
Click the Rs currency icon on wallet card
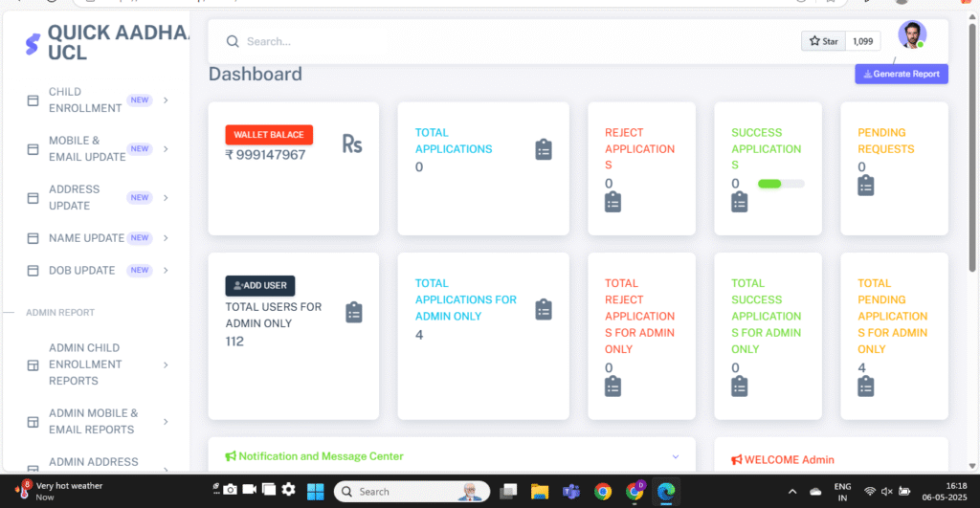pos(352,144)
